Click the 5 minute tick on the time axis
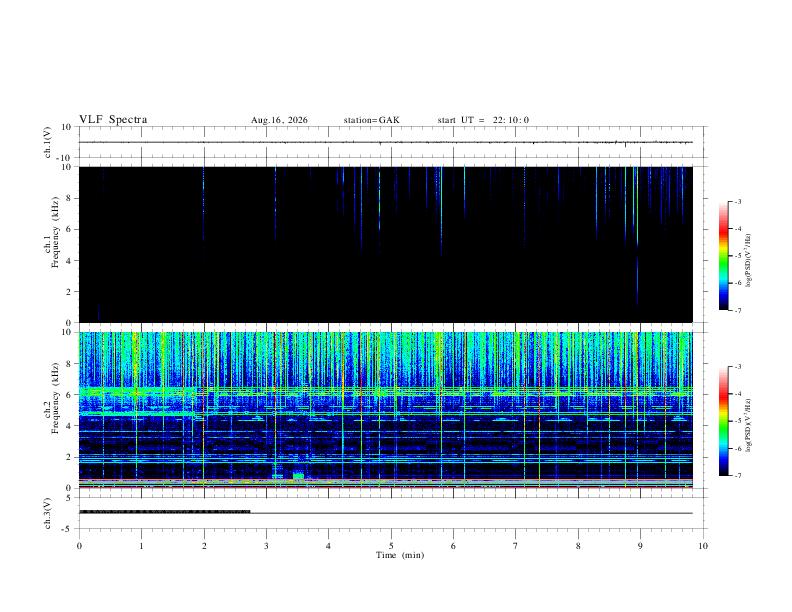This screenshot has height=612, width=792. point(391,546)
